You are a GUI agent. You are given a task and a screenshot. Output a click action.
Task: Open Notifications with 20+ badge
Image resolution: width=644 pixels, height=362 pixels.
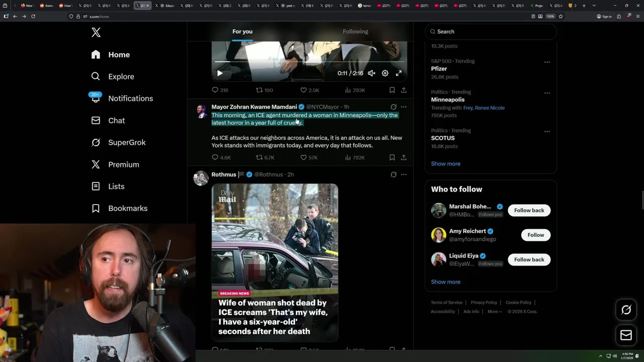click(122, 99)
